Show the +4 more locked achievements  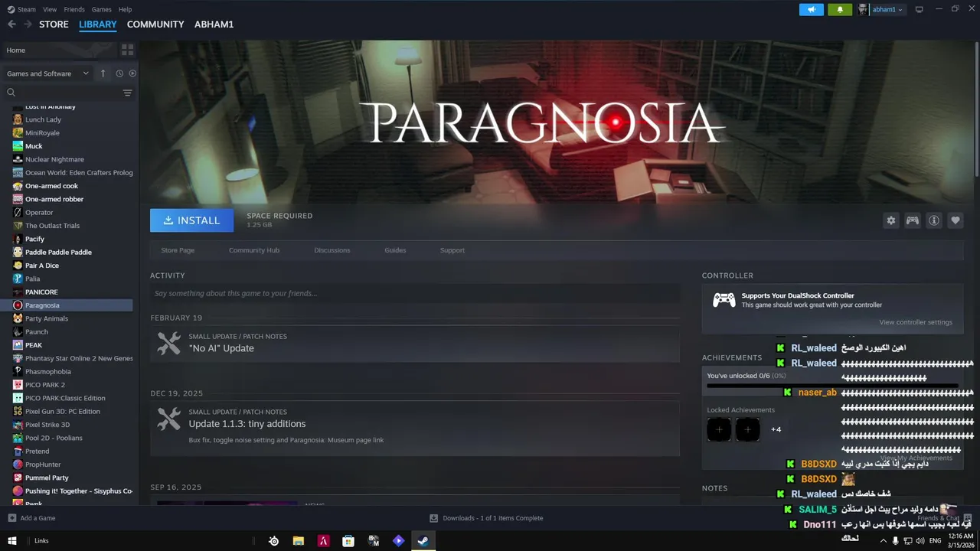(x=776, y=429)
